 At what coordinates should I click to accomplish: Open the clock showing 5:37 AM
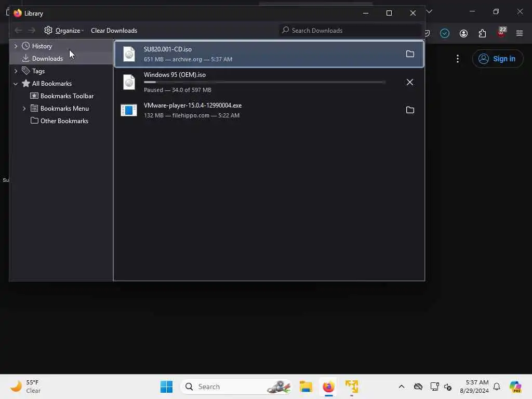pyautogui.click(x=474, y=387)
